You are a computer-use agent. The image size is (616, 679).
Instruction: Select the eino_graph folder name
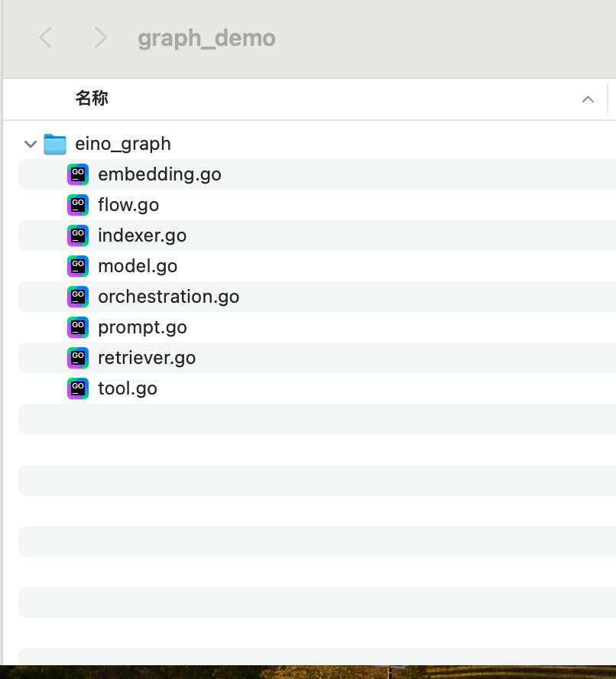tap(122, 144)
